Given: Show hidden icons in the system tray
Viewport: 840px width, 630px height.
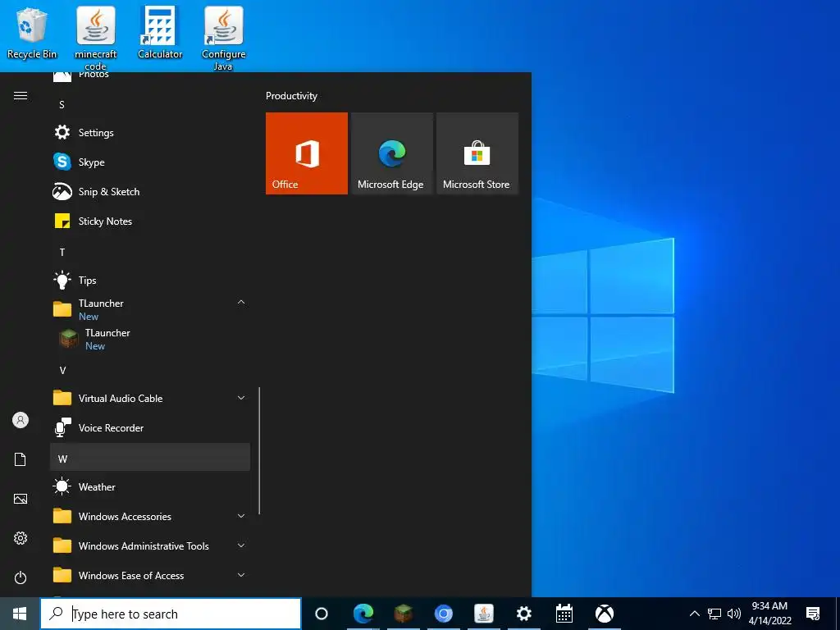Looking at the screenshot, I should point(694,614).
